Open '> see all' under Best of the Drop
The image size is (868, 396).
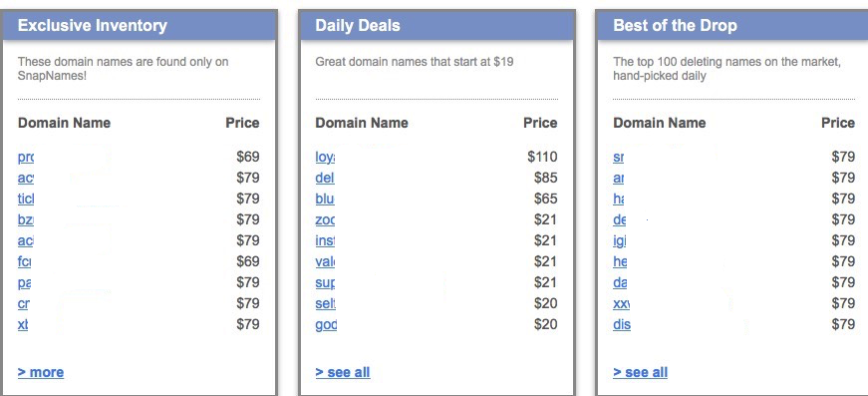pyautogui.click(x=640, y=372)
